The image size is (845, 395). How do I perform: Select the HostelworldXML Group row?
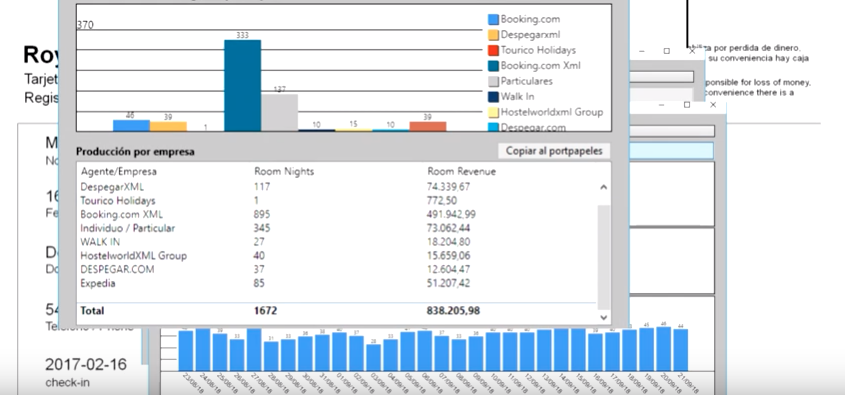337,256
